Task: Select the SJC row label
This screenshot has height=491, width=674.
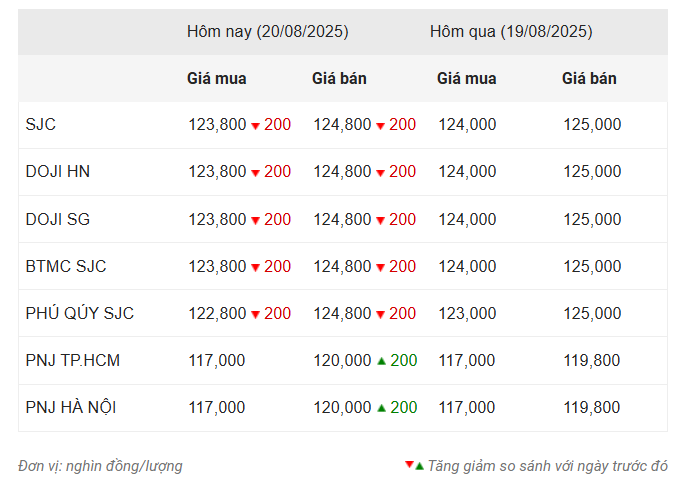Action: (x=41, y=125)
